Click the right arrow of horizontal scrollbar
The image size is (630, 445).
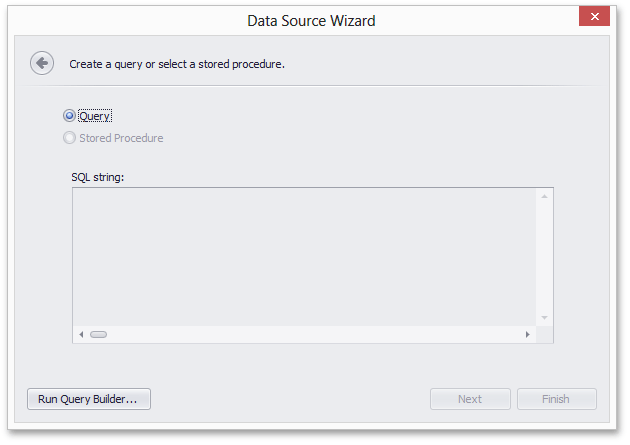[x=528, y=335]
